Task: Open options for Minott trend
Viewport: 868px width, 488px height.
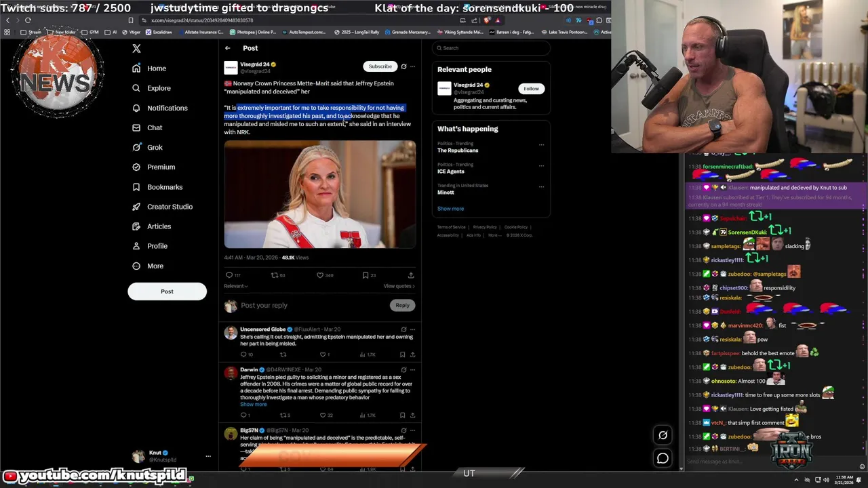Action: click(541, 186)
